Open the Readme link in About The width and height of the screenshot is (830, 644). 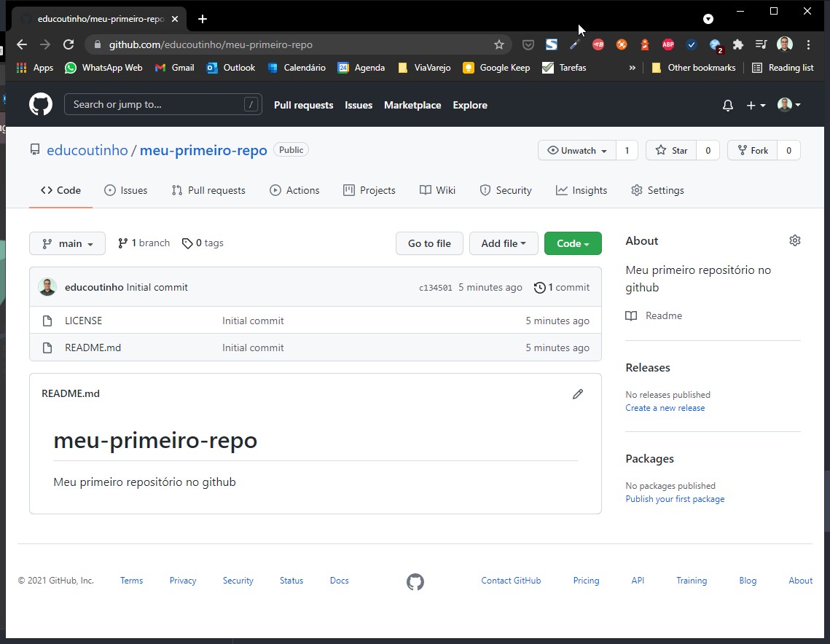[654, 316]
